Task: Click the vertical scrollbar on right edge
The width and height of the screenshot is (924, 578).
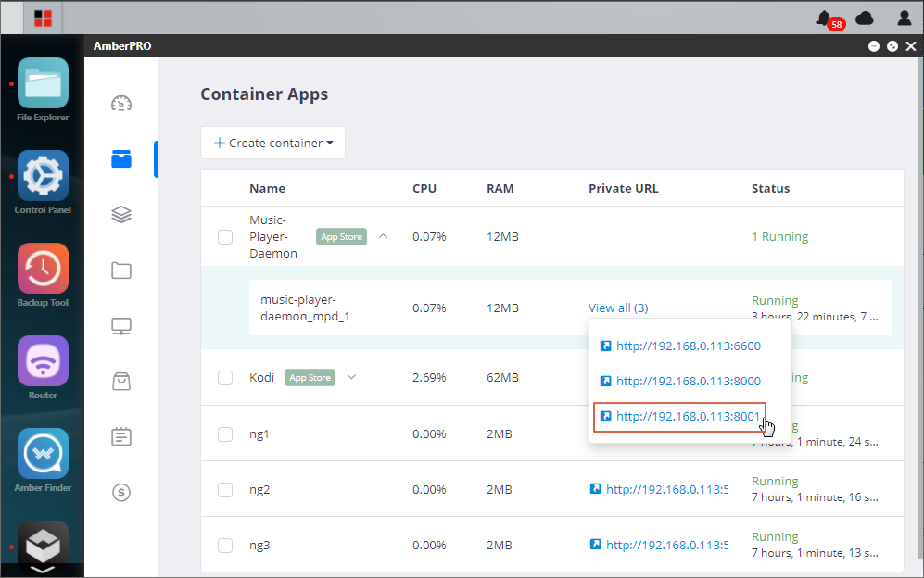Action: pyautogui.click(x=920, y=309)
